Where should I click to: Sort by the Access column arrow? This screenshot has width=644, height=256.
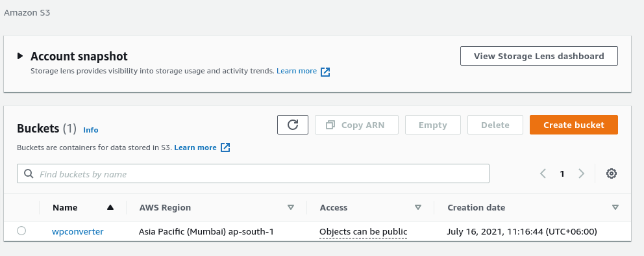click(x=418, y=207)
